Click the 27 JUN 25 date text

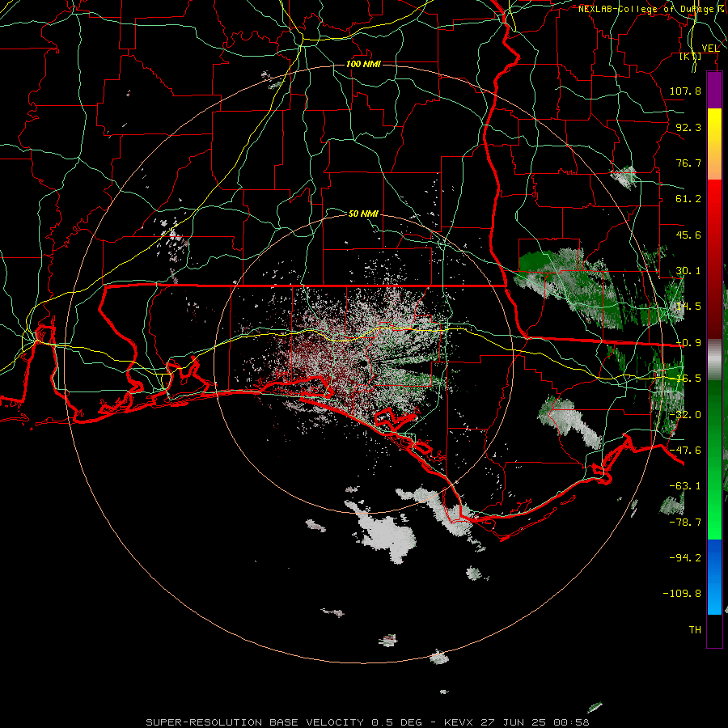tap(513, 722)
